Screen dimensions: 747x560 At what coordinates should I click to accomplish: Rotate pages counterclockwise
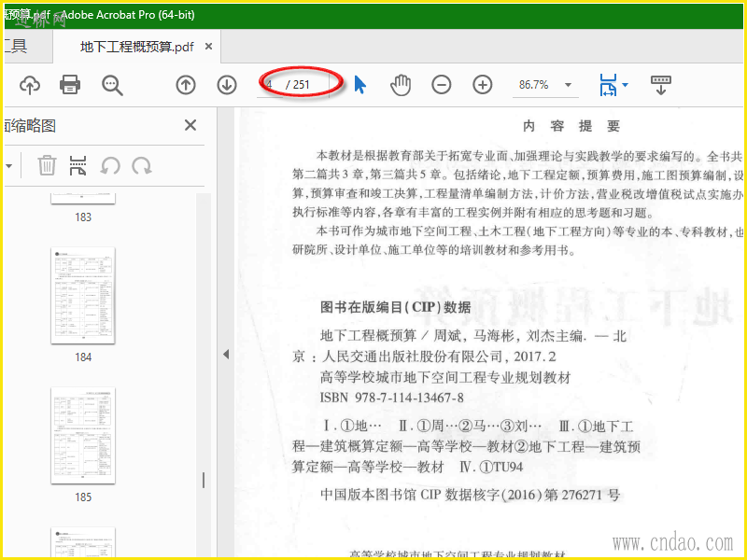pyautogui.click(x=110, y=166)
